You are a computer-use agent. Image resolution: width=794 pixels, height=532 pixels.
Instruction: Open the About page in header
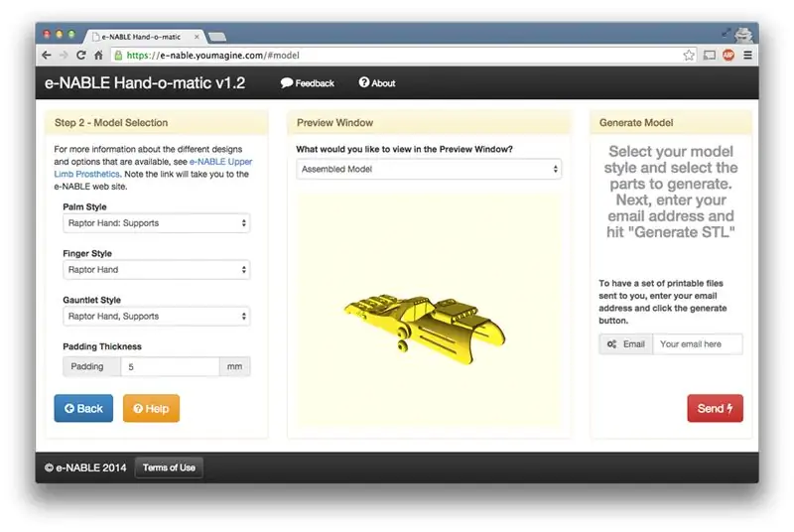(377, 83)
